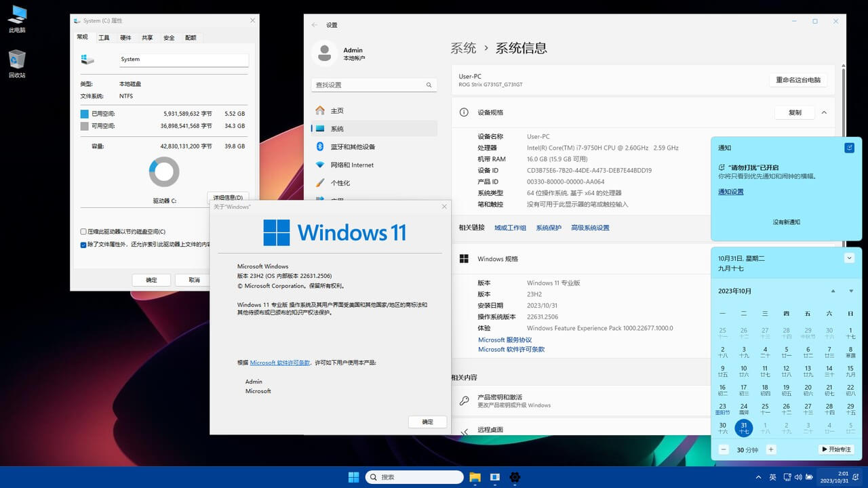The image size is (868, 488).
Task: Click the back arrow in Settings window
Action: point(315,25)
